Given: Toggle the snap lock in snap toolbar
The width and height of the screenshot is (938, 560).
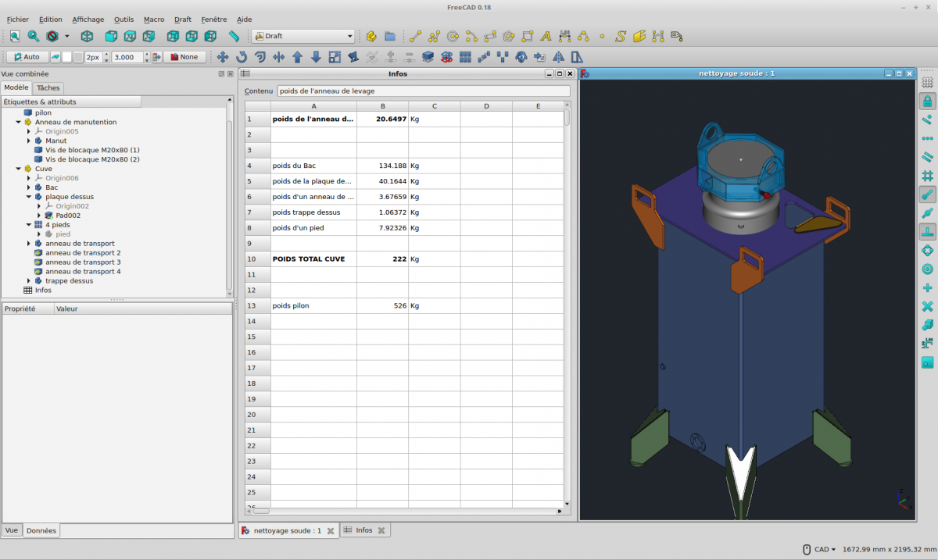Looking at the screenshot, I should (x=928, y=101).
